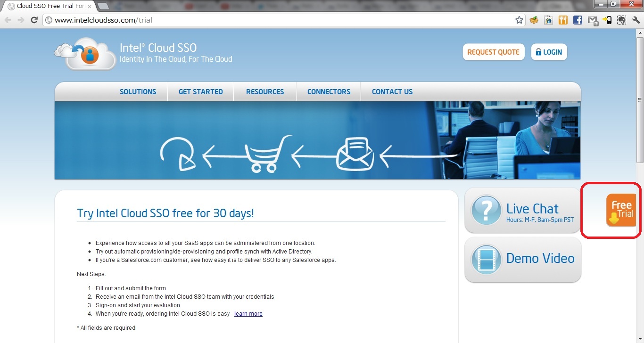Viewport: 644px width, 343px height.
Task: Click the orange Free Trial button
Action: [621, 209]
